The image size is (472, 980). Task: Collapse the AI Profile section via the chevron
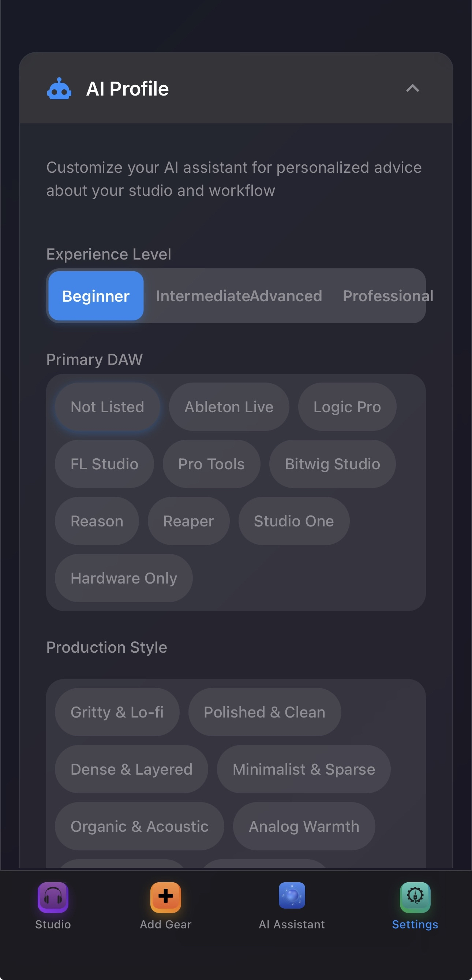(413, 89)
